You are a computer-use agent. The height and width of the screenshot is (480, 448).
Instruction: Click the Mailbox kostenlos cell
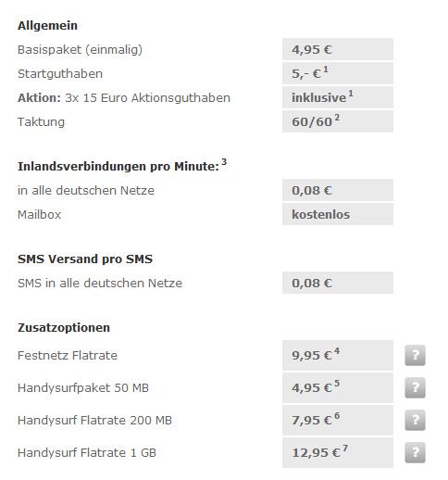(x=338, y=214)
